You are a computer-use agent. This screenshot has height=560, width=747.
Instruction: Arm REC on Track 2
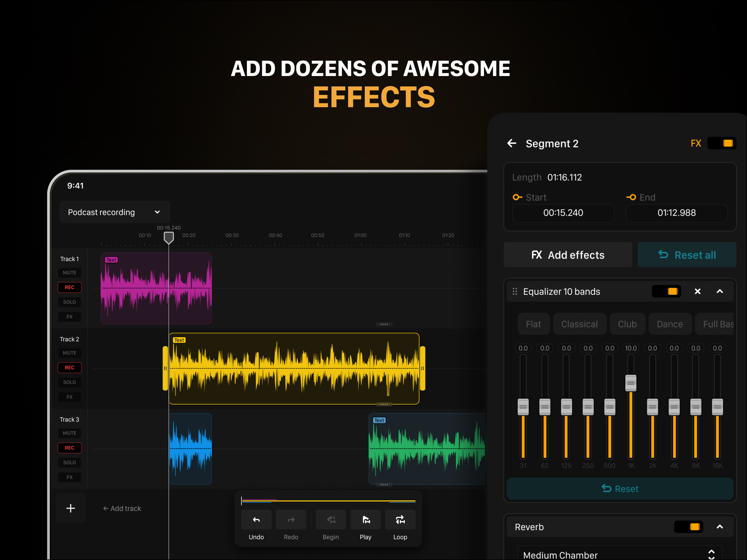click(x=69, y=367)
